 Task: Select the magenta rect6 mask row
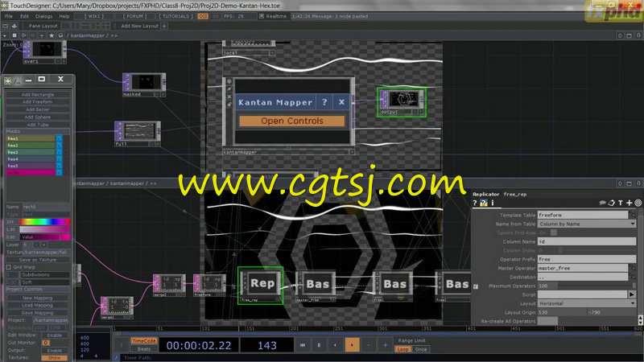point(31,173)
